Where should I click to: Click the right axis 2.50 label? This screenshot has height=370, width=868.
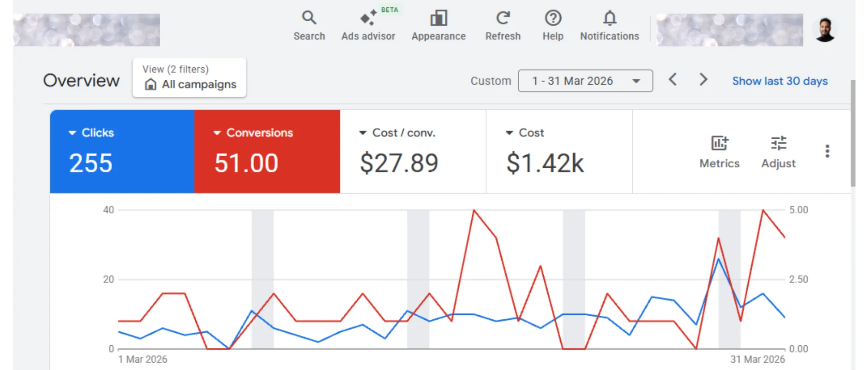(799, 279)
